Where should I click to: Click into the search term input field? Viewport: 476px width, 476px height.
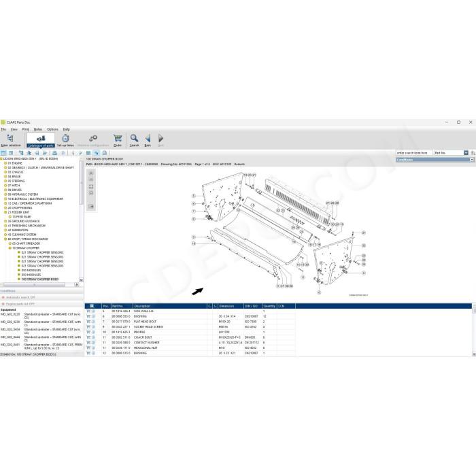[x=414, y=153]
